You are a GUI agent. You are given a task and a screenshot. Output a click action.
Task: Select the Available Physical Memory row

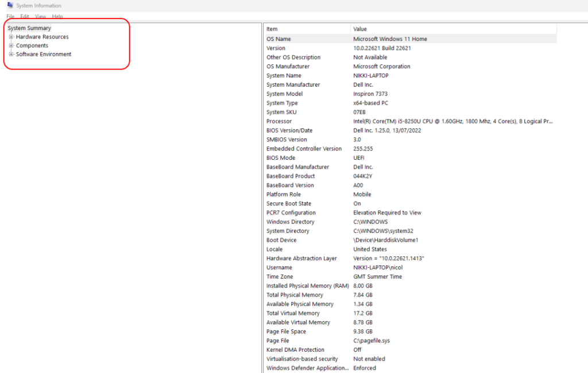[411, 304]
